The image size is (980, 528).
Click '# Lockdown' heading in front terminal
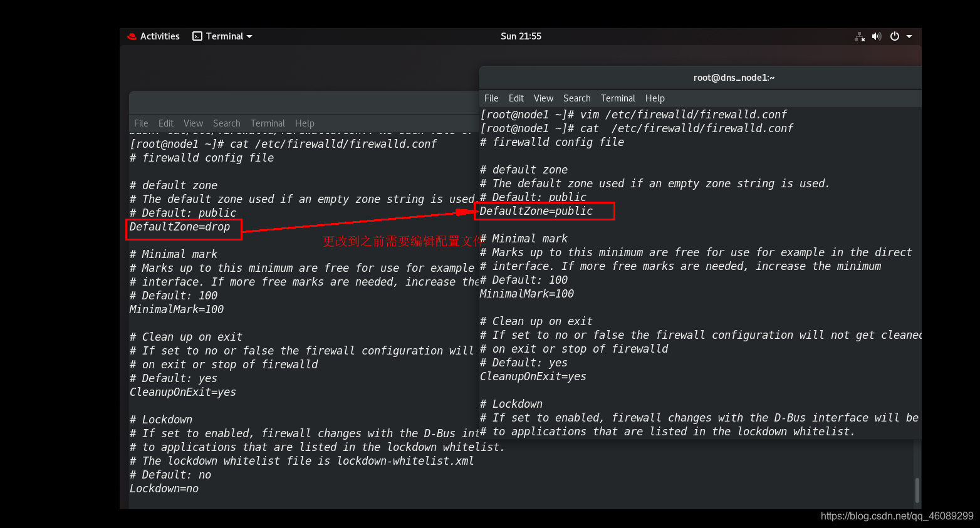point(511,404)
